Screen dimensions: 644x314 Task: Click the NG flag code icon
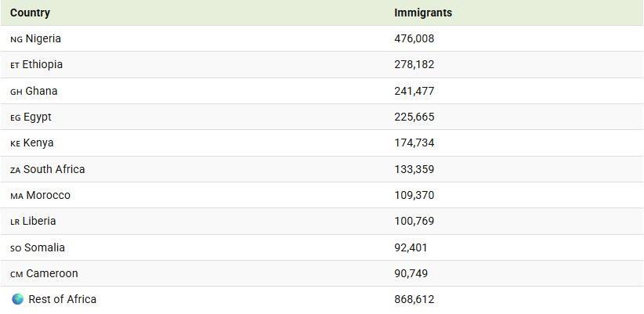coord(16,39)
